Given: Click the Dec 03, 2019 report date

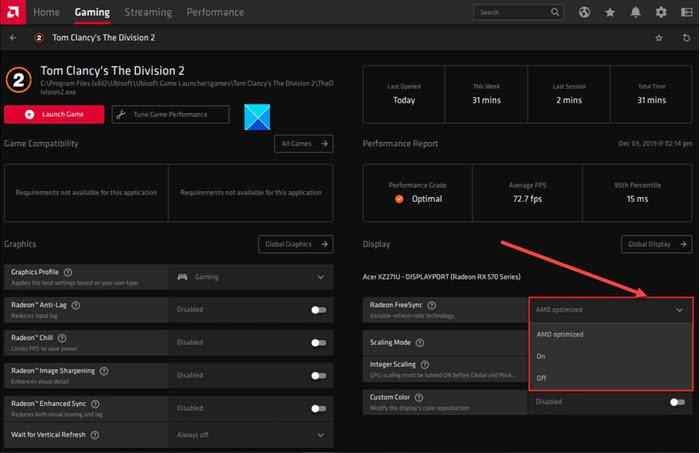Looking at the screenshot, I should pyautogui.click(x=655, y=144).
